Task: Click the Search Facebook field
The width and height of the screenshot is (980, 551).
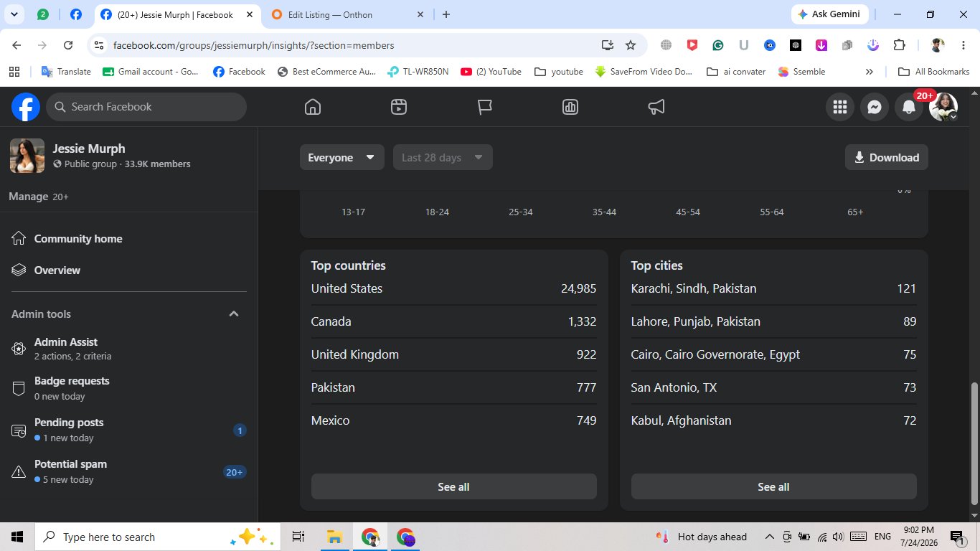Action: click(x=146, y=107)
